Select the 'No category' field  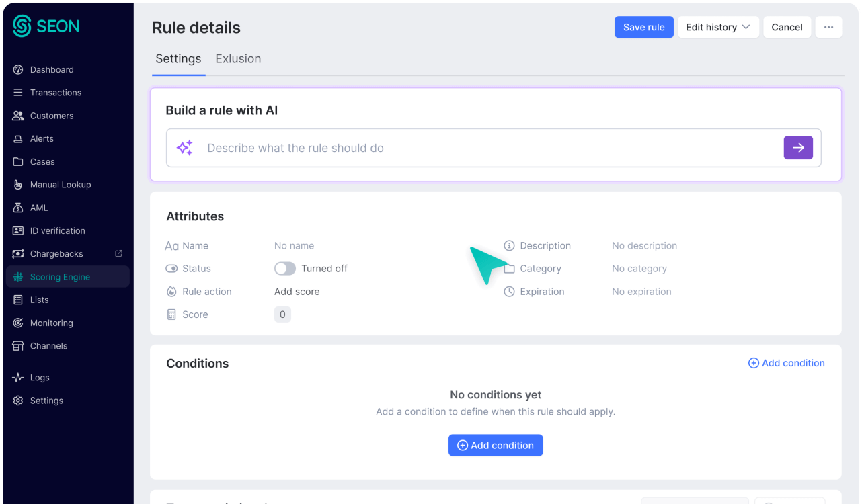pyautogui.click(x=639, y=269)
